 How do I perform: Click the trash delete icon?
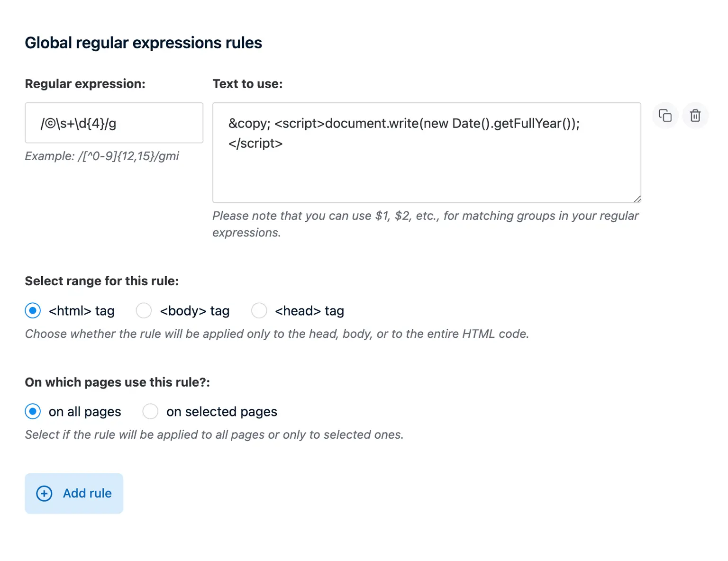695,115
